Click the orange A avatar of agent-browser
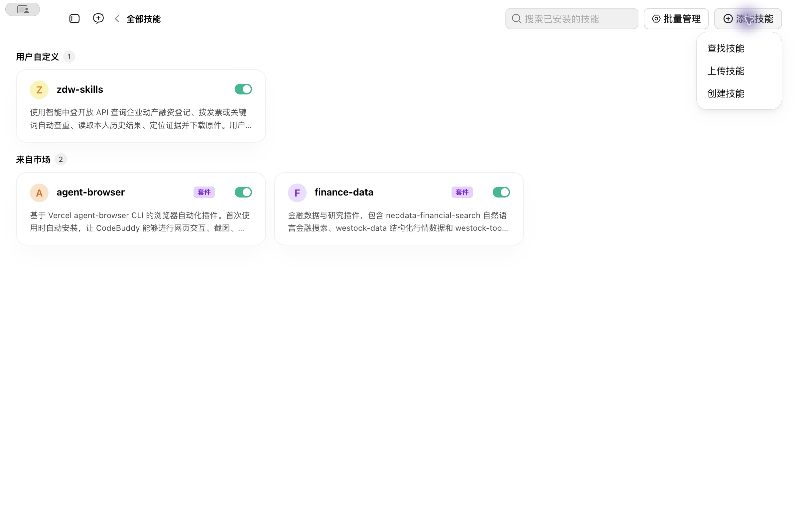This screenshot has height=532, width=798. tap(39, 193)
